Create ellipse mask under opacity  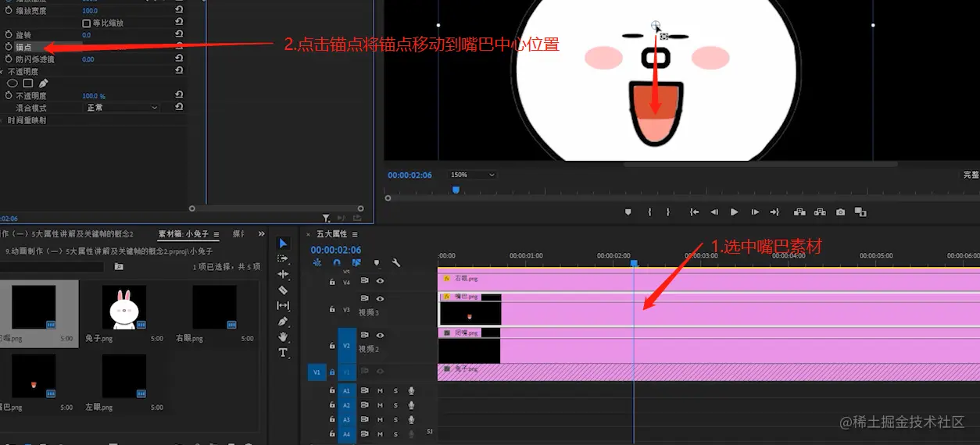(x=13, y=84)
